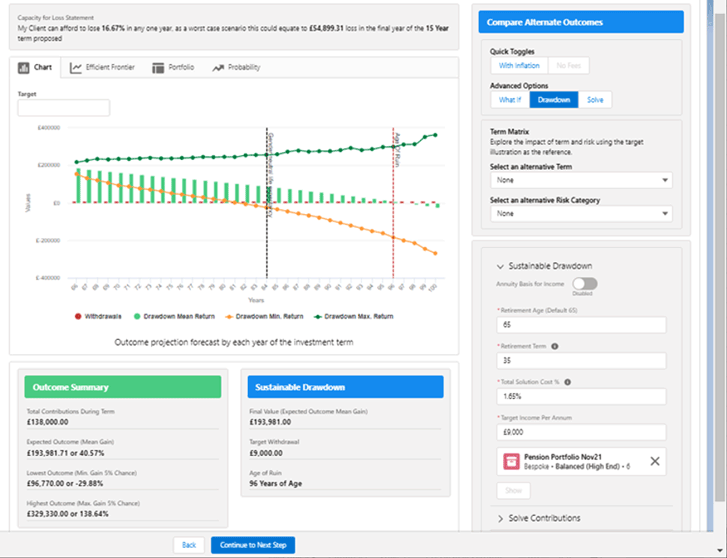Viewport: 727px width, 558px height.
Task: Click the black dashed life expectancy marker
Action: (x=267, y=203)
